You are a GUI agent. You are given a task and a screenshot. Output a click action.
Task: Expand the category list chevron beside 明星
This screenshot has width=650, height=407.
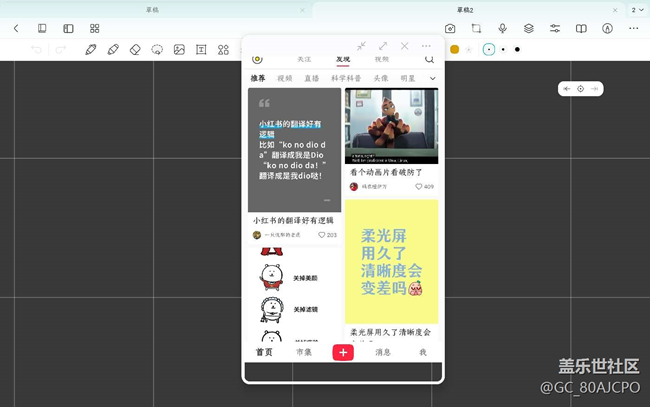[432, 78]
